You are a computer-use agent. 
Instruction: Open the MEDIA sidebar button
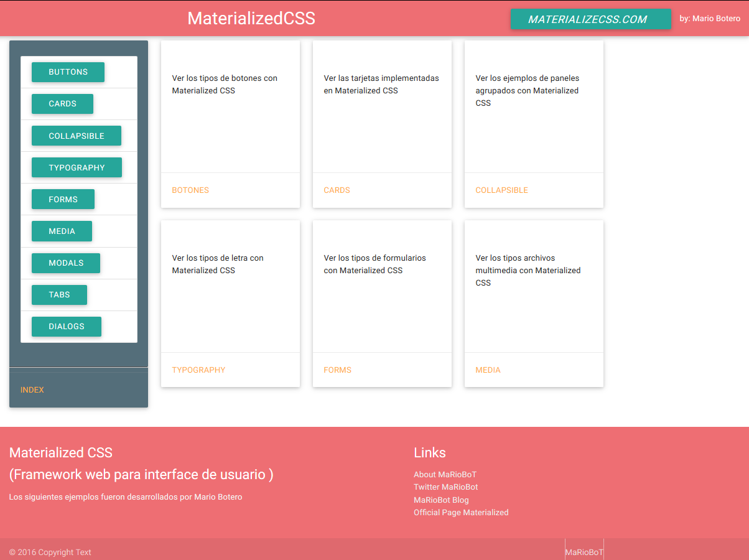coord(62,231)
